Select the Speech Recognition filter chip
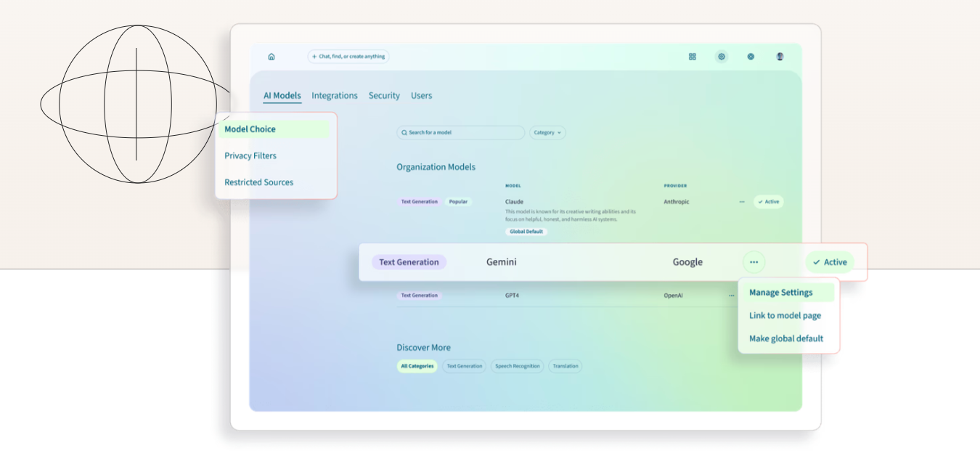 pyautogui.click(x=518, y=366)
